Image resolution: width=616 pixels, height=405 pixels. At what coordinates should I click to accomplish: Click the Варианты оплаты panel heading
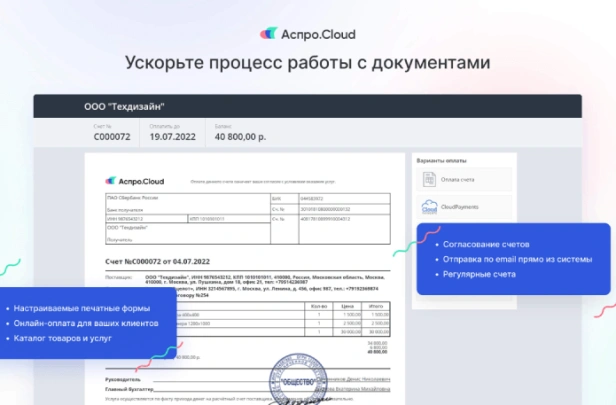pos(441,161)
